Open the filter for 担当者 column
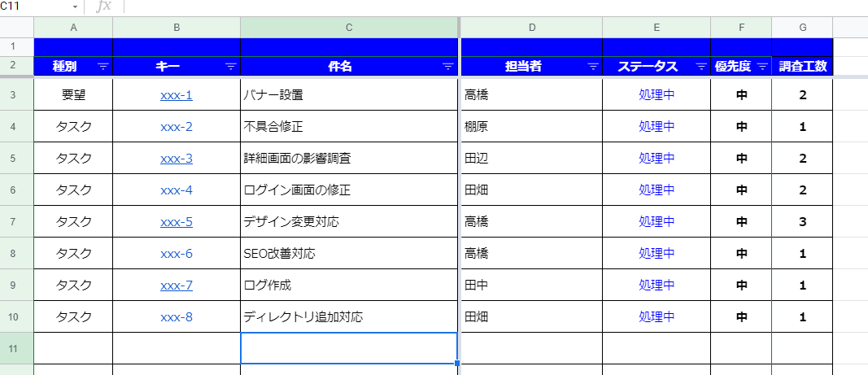 point(593,67)
